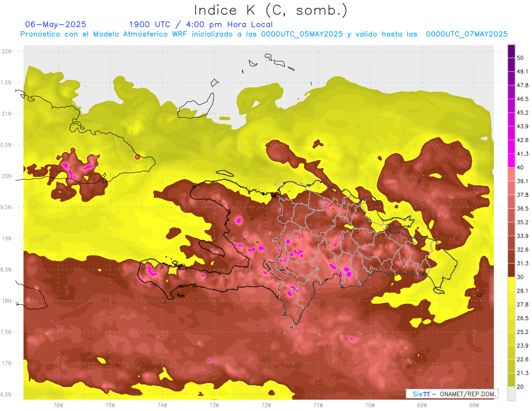Click the "74W" longitude label
The image size is (532, 411).
[x=162, y=405]
